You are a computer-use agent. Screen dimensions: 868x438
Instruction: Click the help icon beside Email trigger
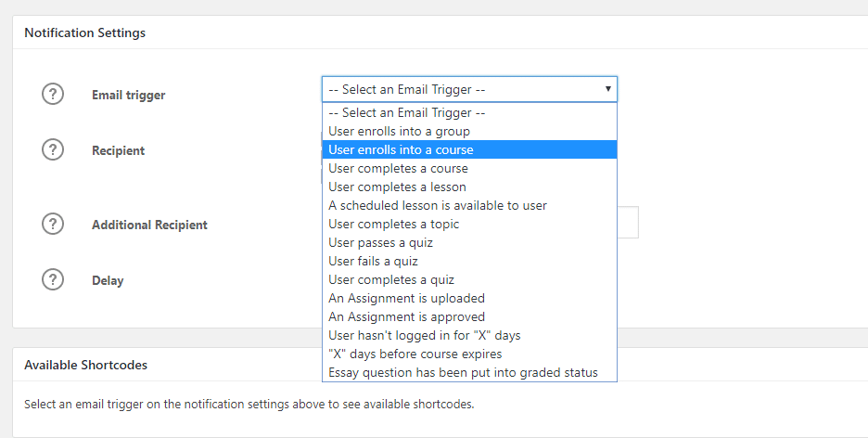(x=54, y=94)
